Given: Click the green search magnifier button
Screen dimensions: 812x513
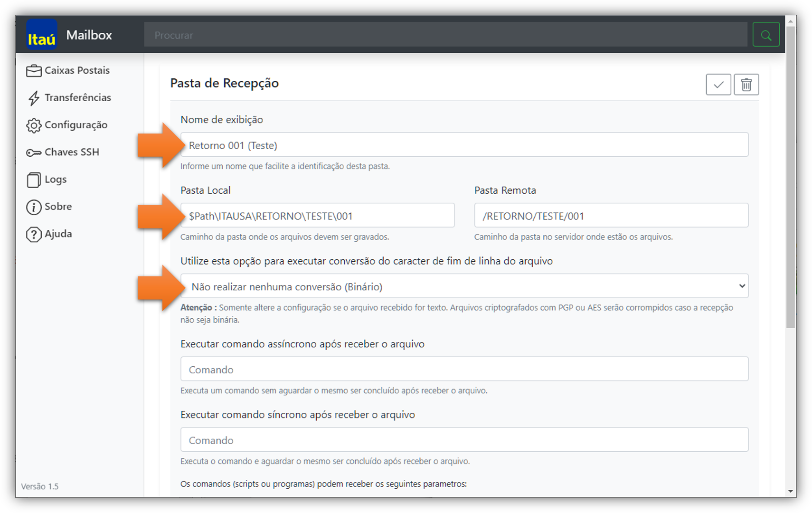Looking at the screenshot, I should click(x=766, y=35).
